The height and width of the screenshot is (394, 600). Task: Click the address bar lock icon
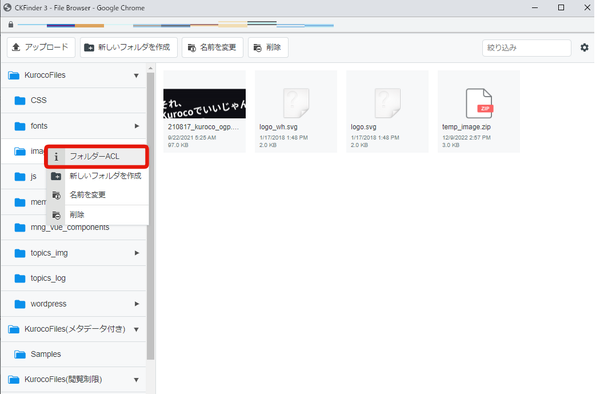click(11, 24)
